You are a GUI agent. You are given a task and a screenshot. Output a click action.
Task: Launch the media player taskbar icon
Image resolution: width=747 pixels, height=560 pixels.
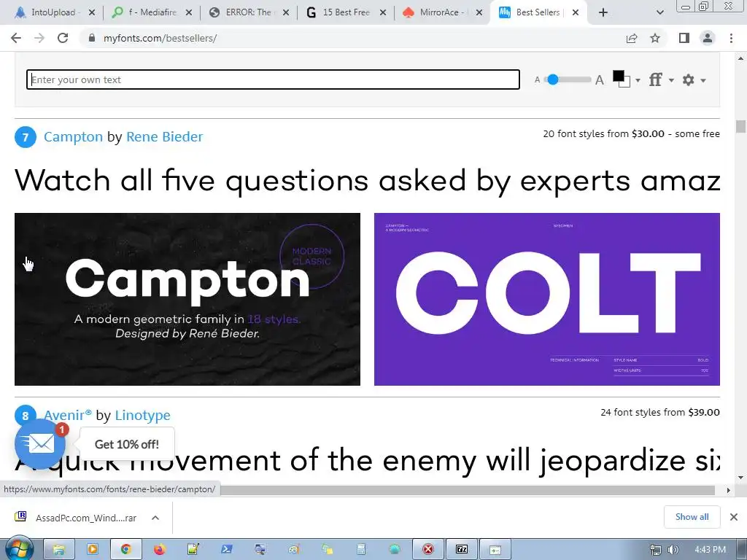click(x=93, y=550)
